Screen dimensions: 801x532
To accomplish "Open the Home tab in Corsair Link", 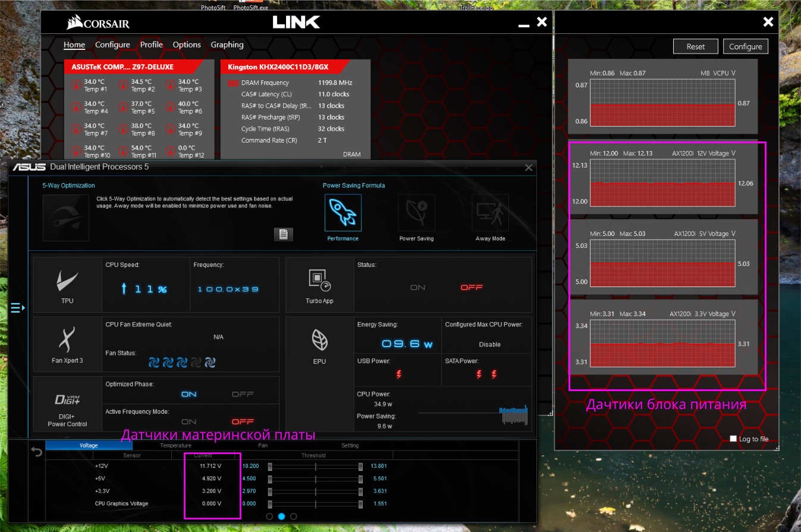I will coord(74,45).
